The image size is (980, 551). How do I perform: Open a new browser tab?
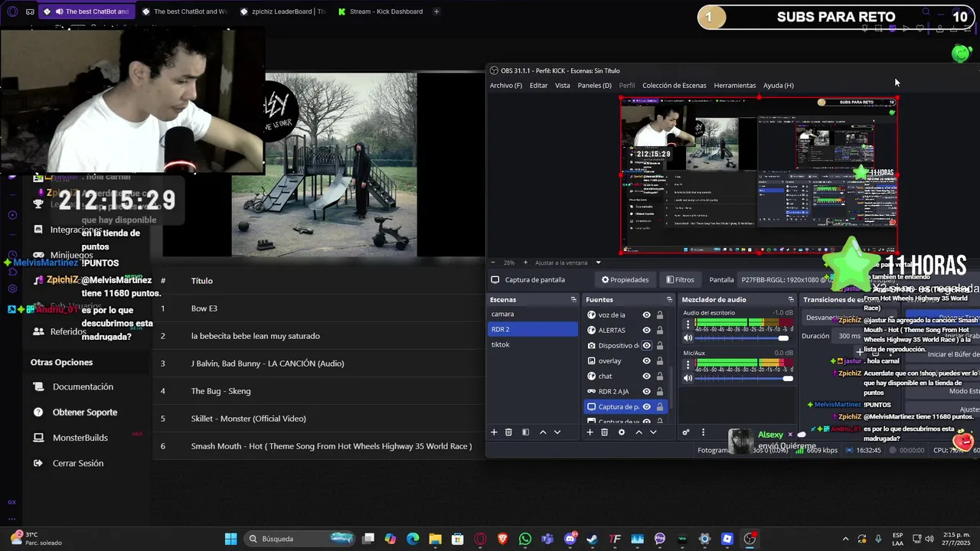tap(436, 11)
